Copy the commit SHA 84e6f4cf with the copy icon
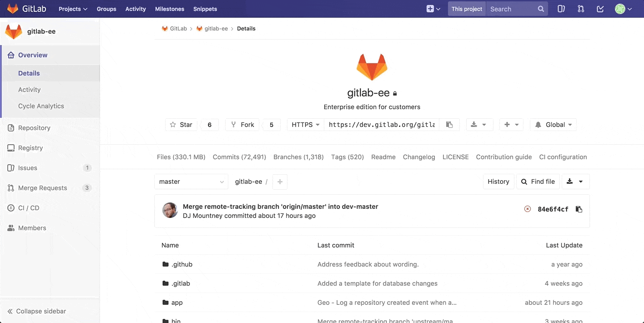Screen dimensions: 644x323 coord(579,209)
